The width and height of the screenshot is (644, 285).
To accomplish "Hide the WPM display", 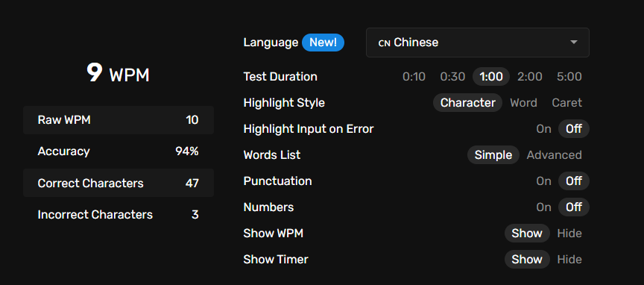I will (569, 234).
